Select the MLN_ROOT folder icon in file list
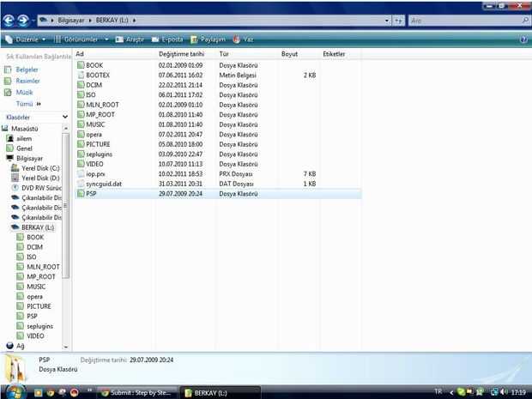532x399 pixels. [81, 105]
